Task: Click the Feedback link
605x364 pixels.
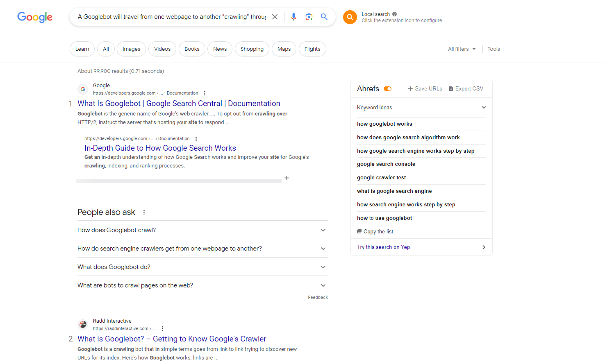Action: point(318,298)
